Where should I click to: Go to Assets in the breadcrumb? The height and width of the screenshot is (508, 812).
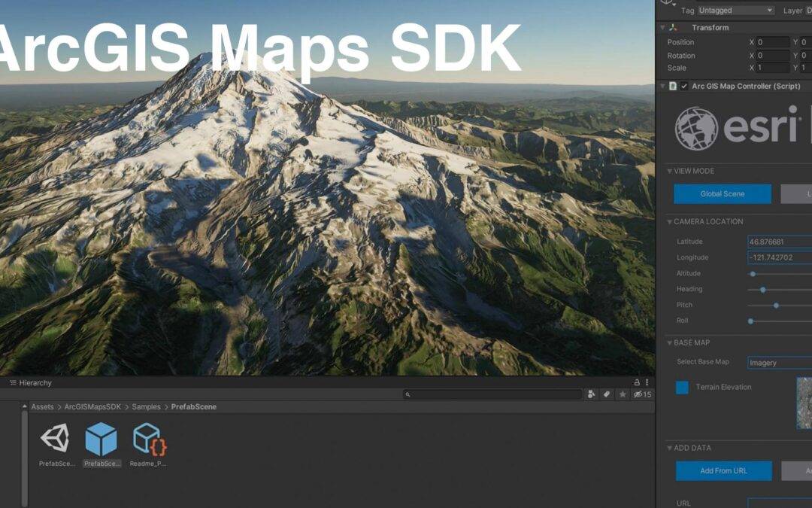click(x=42, y=407)
